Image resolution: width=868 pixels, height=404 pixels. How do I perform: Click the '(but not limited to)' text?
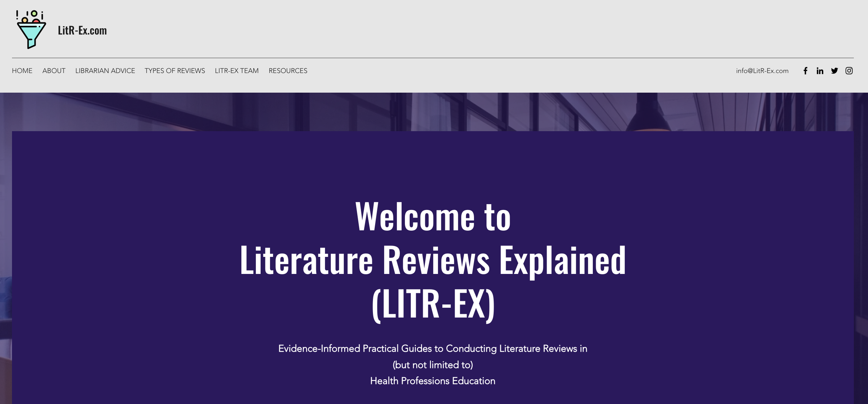433,365
